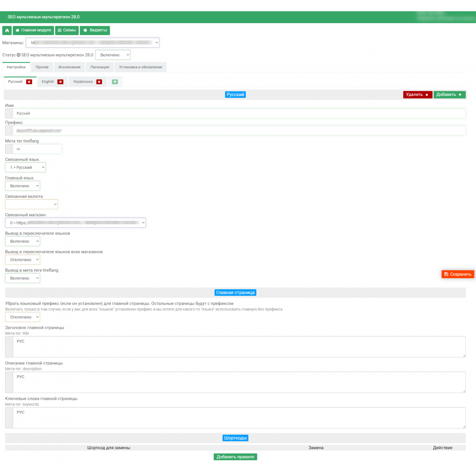This screenshot has height=476, width=476.
Task: Click the Главная модуля button
Action: 33,30
